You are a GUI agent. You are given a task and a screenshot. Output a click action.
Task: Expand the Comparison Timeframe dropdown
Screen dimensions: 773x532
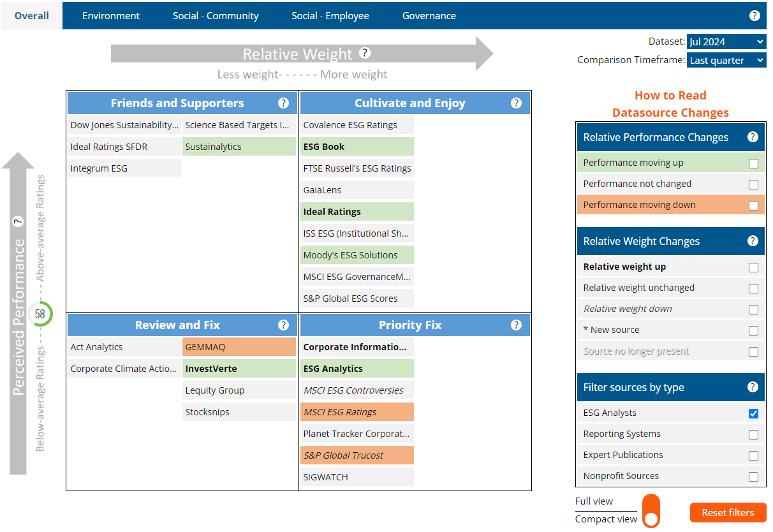pyautogui.click(x=726, y=61)
